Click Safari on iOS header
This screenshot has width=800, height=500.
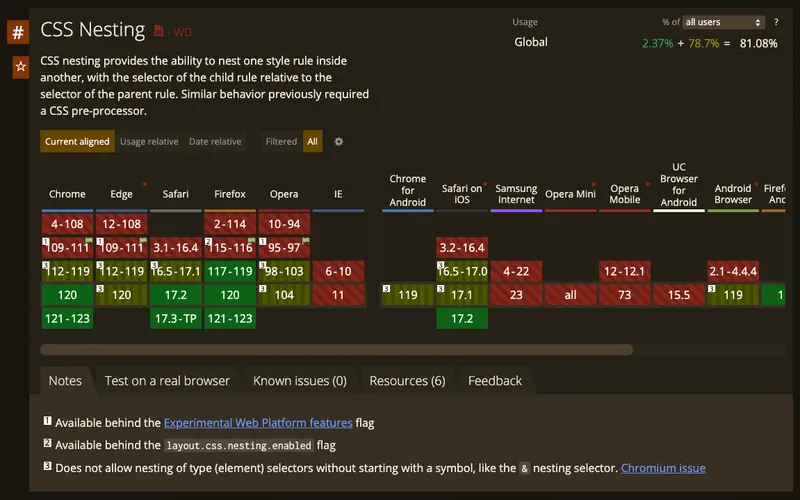pyautogui.click(x=462, y=194)
